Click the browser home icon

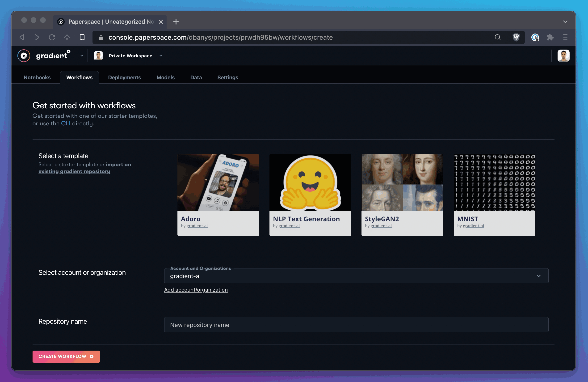[x=67, y=37]
